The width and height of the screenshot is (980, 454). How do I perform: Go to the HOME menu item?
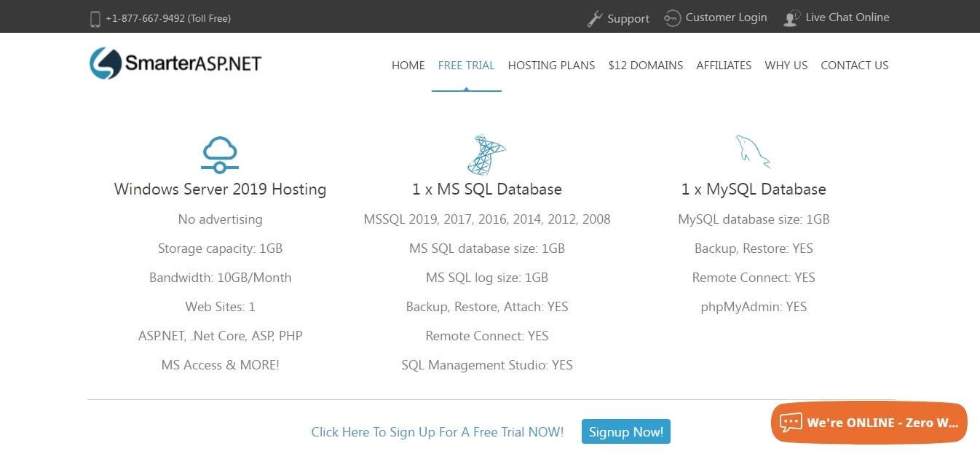click(408, 65)
